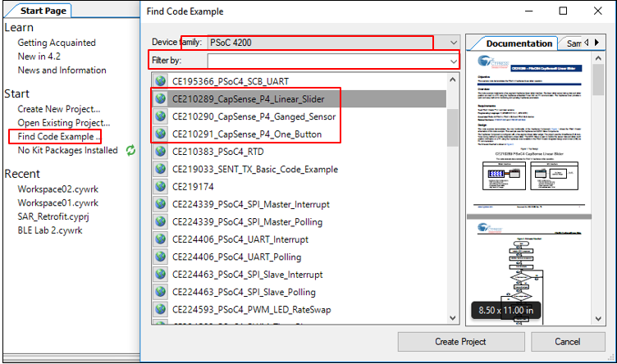
Task: Click Find Code Example link
Action: click(58, 136)
